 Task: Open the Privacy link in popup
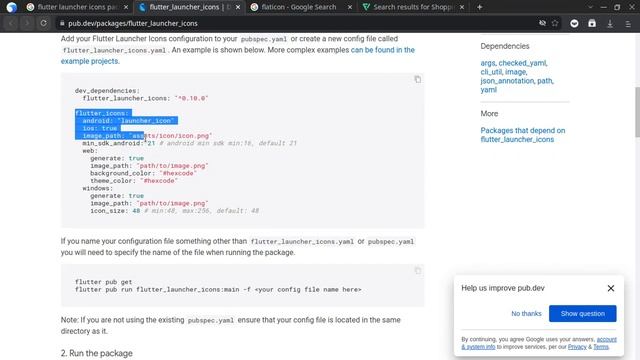pos(577,347)
